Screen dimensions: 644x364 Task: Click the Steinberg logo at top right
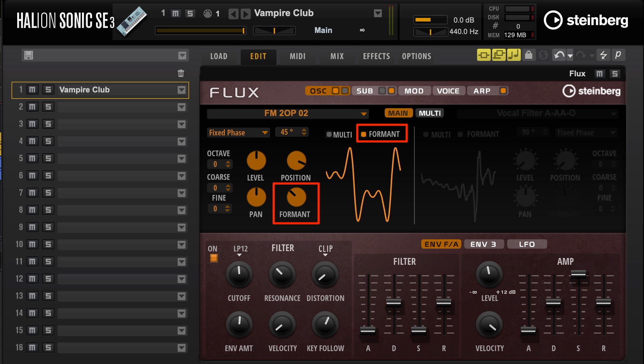pyautogui.click(x=586, y=20)
